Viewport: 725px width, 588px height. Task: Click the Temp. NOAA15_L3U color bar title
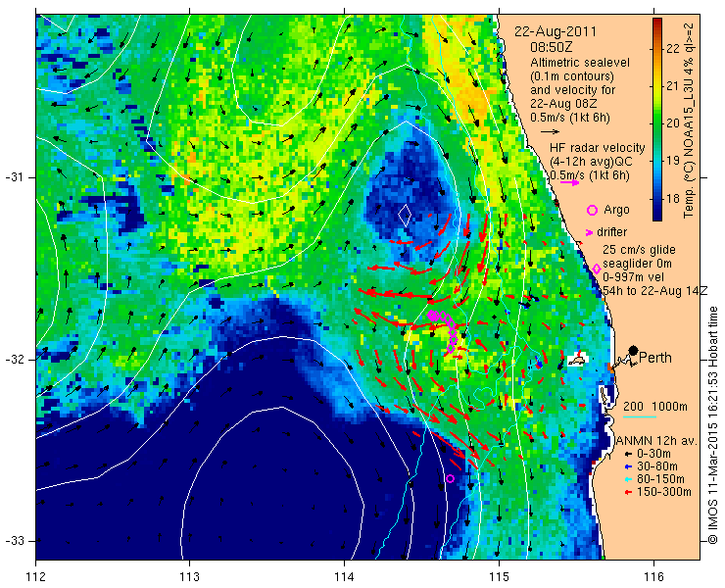[689, 119]
